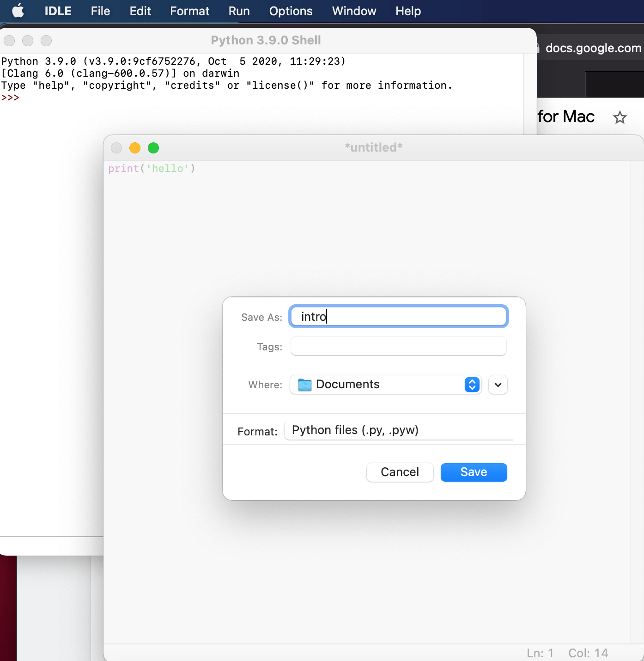Click the Tags input field
644x661 pixels.
pos(398,346)
